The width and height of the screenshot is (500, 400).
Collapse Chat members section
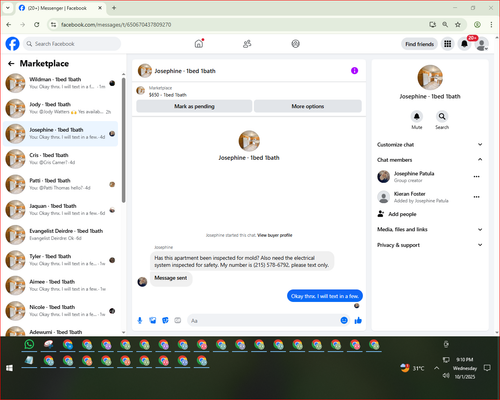pos(430,160)
